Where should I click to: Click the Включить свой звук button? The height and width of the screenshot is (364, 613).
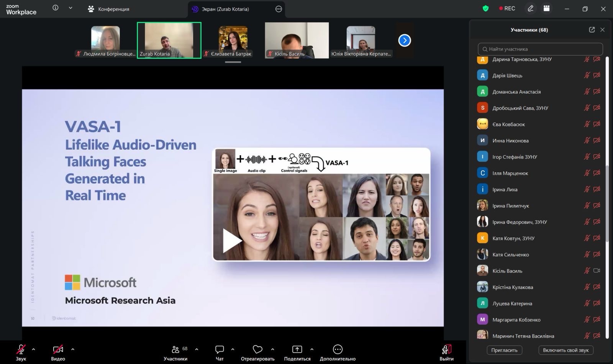coord(565,350)
